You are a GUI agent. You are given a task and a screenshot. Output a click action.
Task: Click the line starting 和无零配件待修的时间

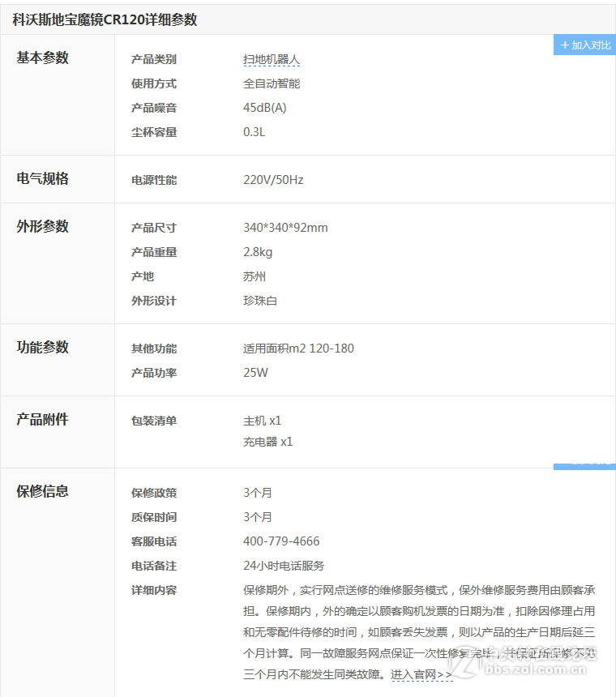click(419, 632)
